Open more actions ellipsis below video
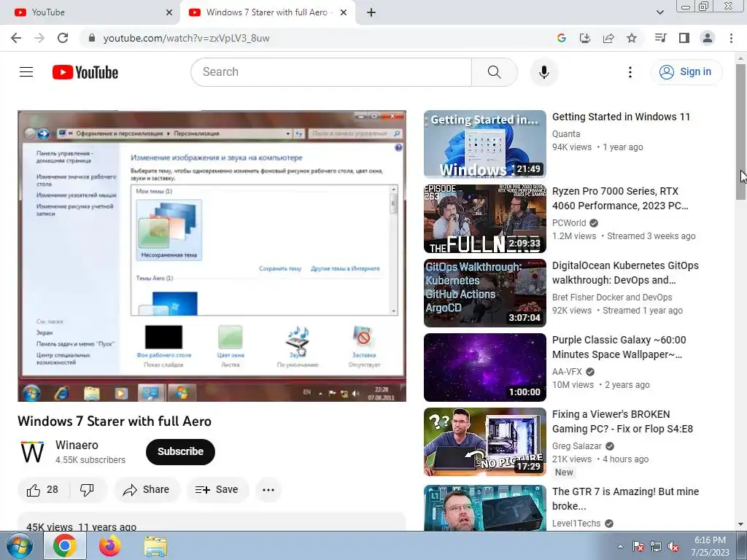The image size is (747, 560). pos(268,489)
